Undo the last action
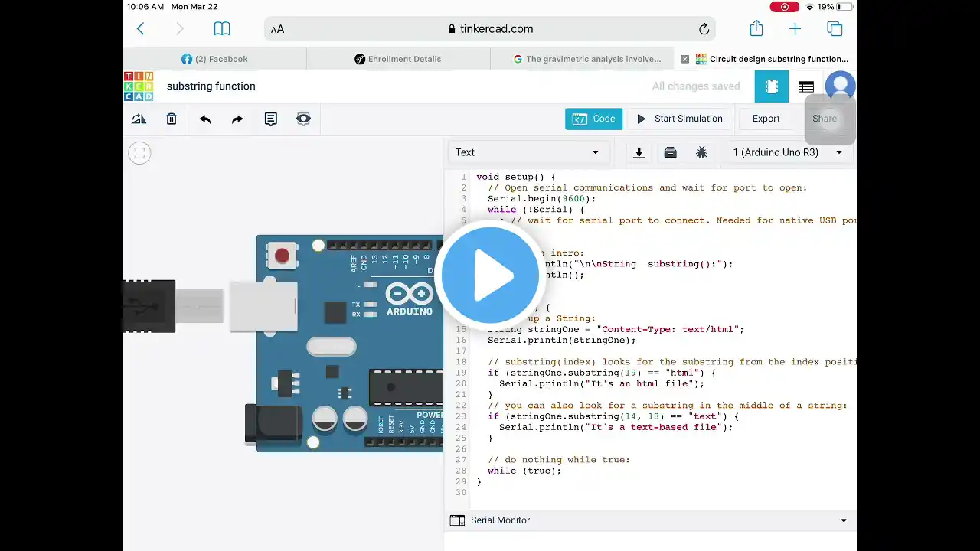980x551 pixels. pos(205,119)
